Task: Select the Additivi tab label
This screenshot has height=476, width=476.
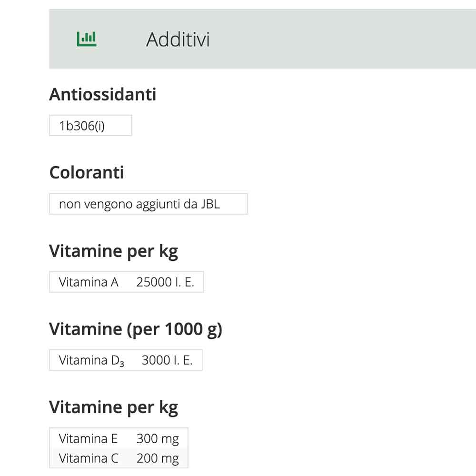Action: click(178, 40)
